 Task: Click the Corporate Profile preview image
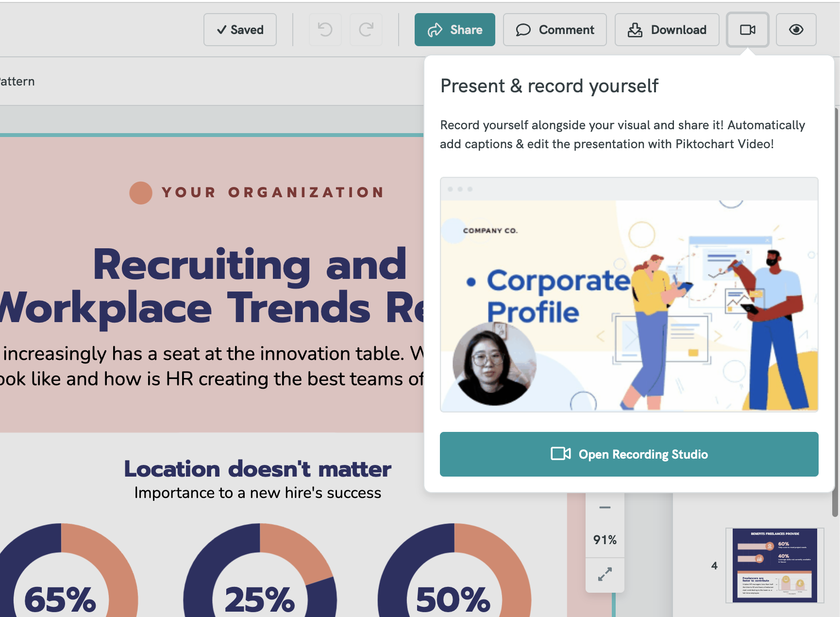point(629,295)
